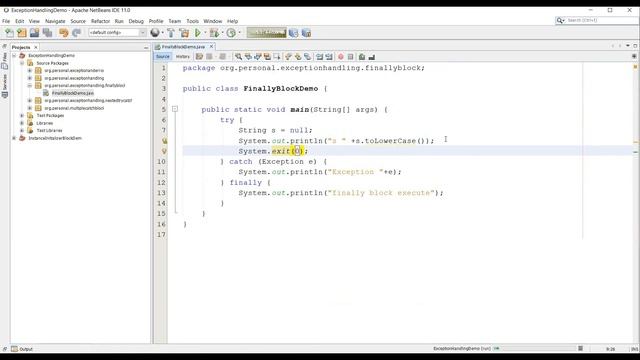Viewport: 640px width, 360px height.
Task: Select the Libraries tree node
Action: tap(44, 123)
